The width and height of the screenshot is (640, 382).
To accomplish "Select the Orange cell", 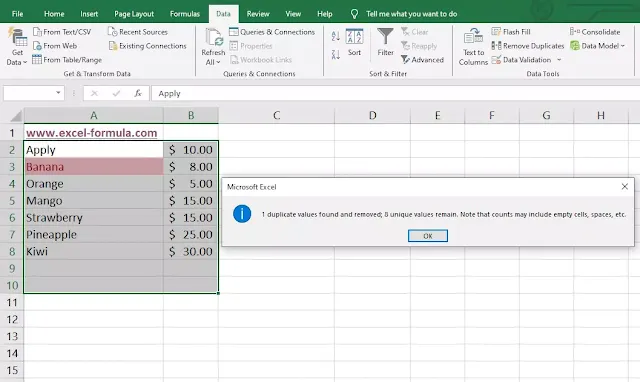I will 94,184.
